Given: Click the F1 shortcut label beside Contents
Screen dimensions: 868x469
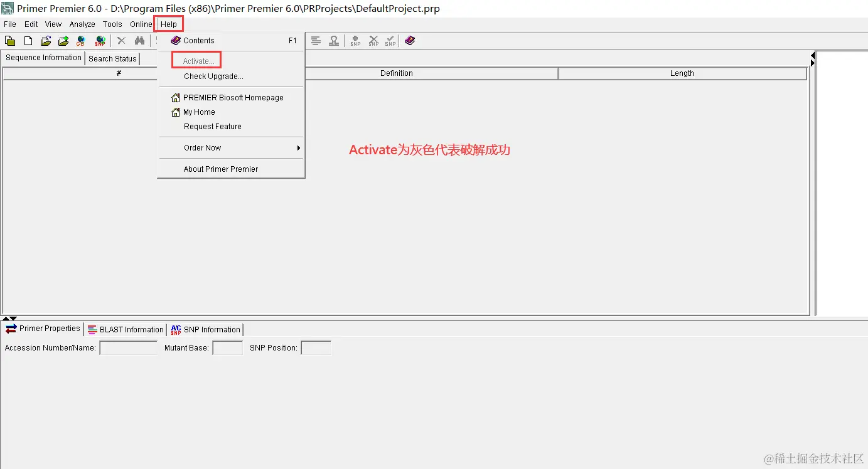Looking at the screenshot, I should [x=292, y=41].
